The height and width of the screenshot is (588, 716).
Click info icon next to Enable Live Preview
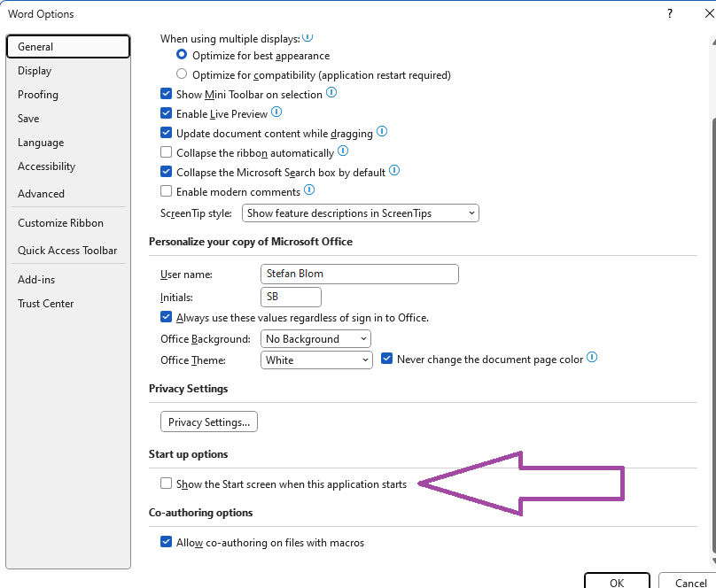(x=276, y=112)
